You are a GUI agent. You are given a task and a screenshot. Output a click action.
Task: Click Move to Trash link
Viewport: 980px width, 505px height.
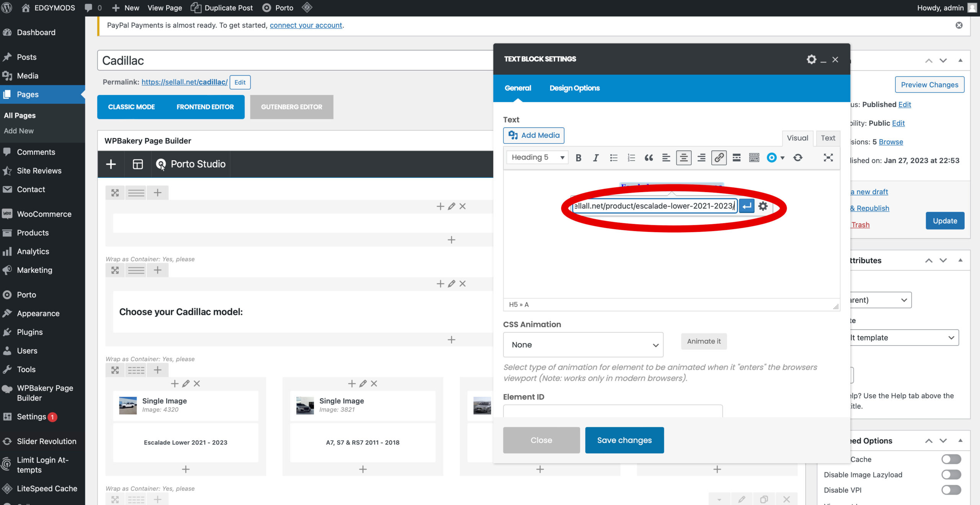point(860,225)
